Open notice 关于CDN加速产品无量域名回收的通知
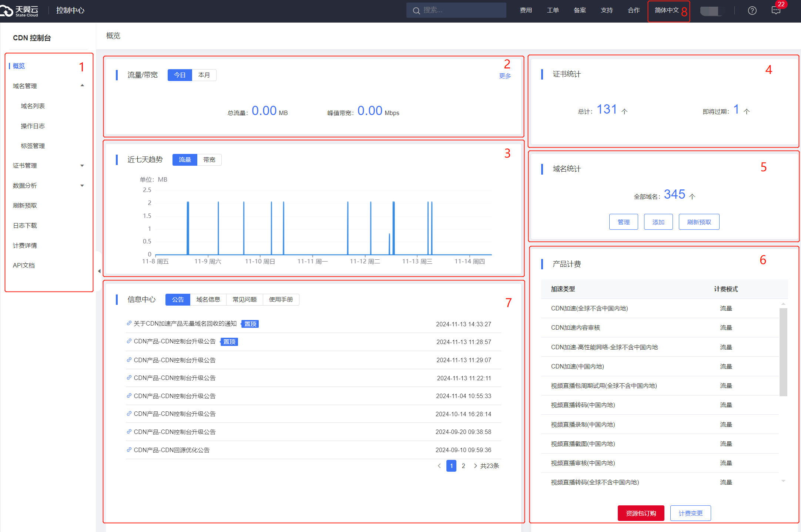This screenshot has width=801, height=532. (185, 324)
